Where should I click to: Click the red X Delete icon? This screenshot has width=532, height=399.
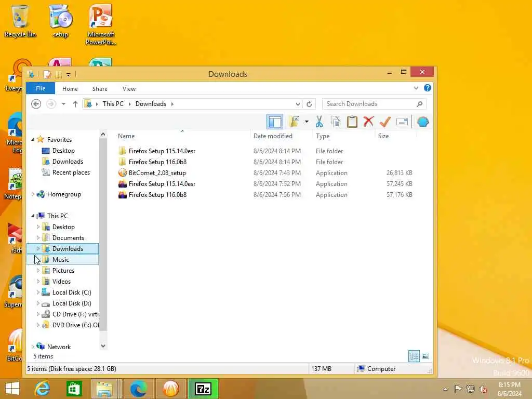[x=368, y=122]
